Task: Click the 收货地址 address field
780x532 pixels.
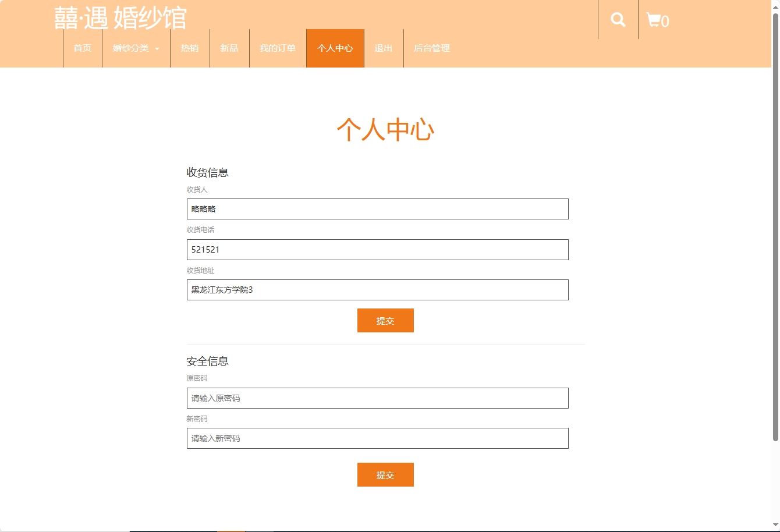Action: [x=377, y=289]
